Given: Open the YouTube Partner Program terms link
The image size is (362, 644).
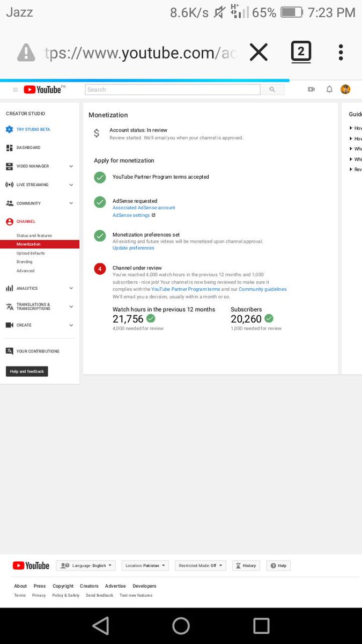Looking at the screenshot, I should [186, 289].
